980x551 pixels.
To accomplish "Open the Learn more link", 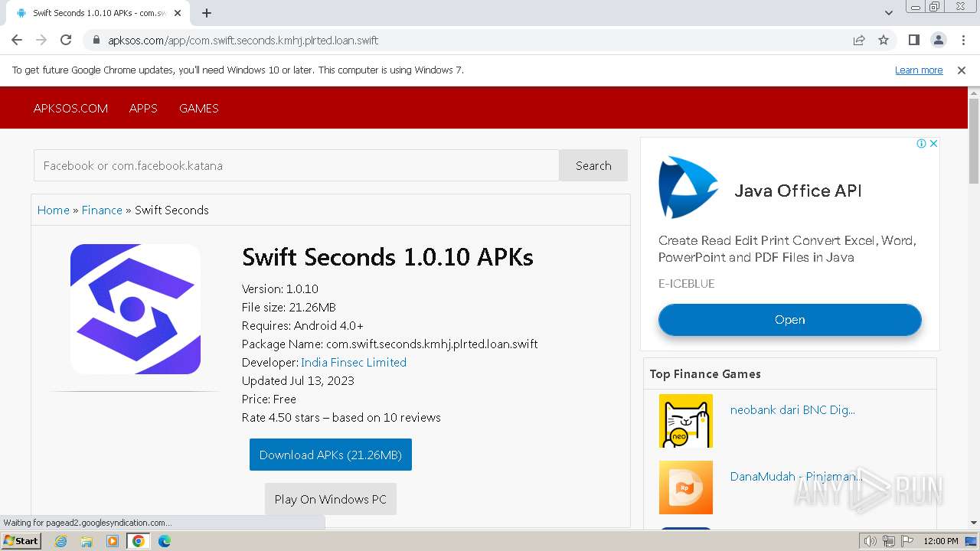I will point(919,70).
